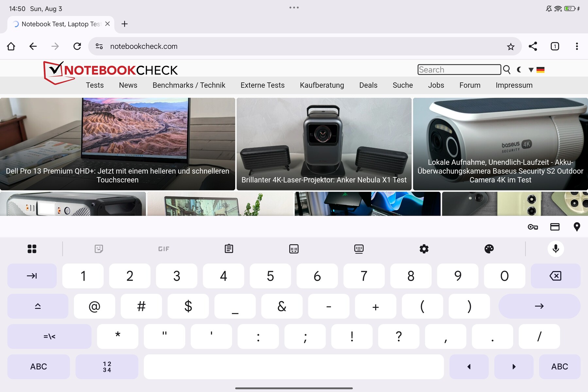Tap the backspace key
The height and width of the screenshot is (392, 588).
556,276
